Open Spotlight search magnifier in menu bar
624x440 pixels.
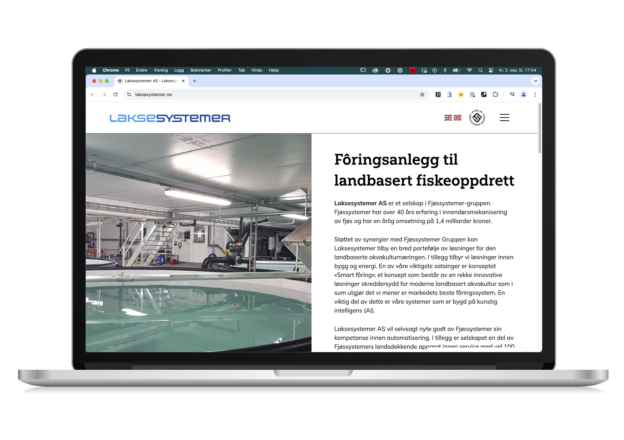coord(480,70)
